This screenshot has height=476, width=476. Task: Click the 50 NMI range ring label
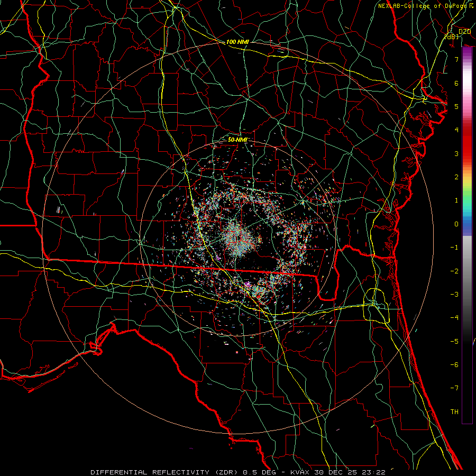[237, 140]
